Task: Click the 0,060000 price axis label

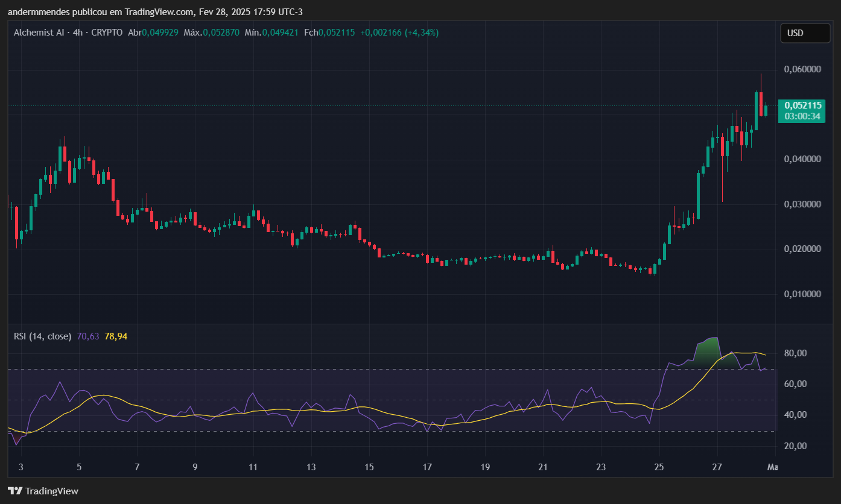Action: point(802,69)
